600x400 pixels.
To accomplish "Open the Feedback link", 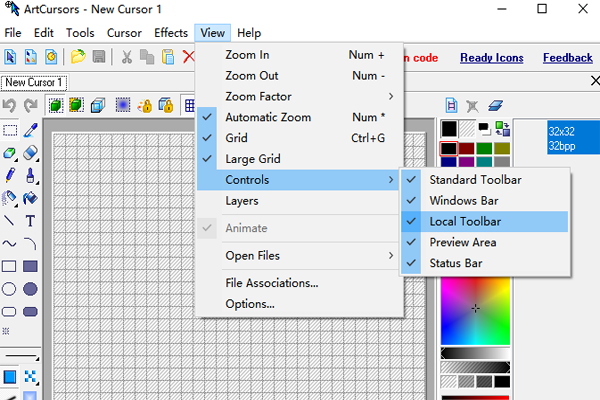I will point(567,58).
